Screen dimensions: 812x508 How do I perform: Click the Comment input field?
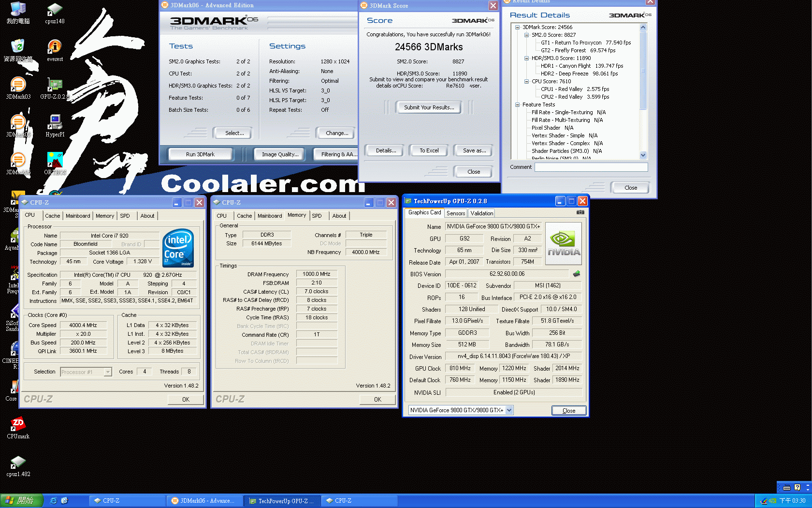591,167
